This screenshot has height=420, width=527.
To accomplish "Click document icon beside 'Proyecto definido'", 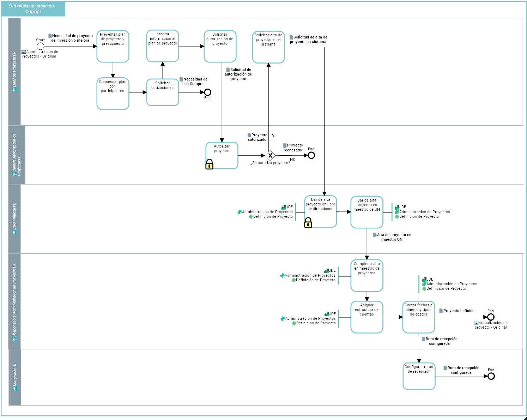I will tap(441, 311).
